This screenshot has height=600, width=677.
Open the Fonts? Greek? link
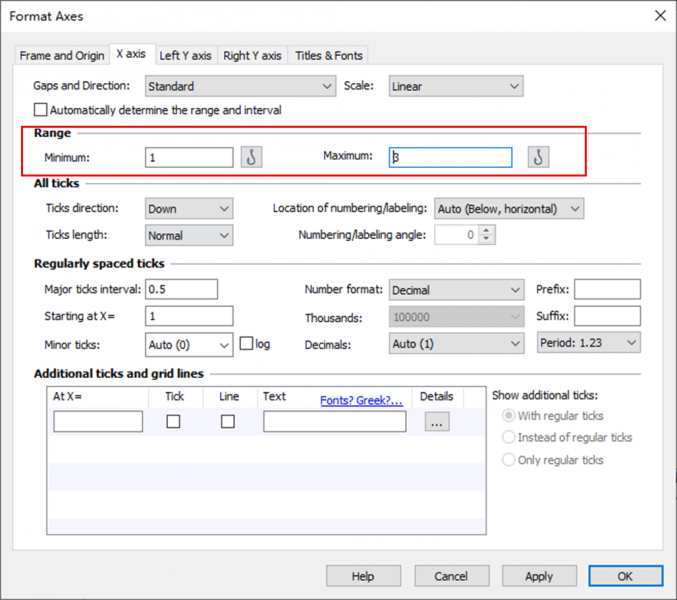pos(361,400)
